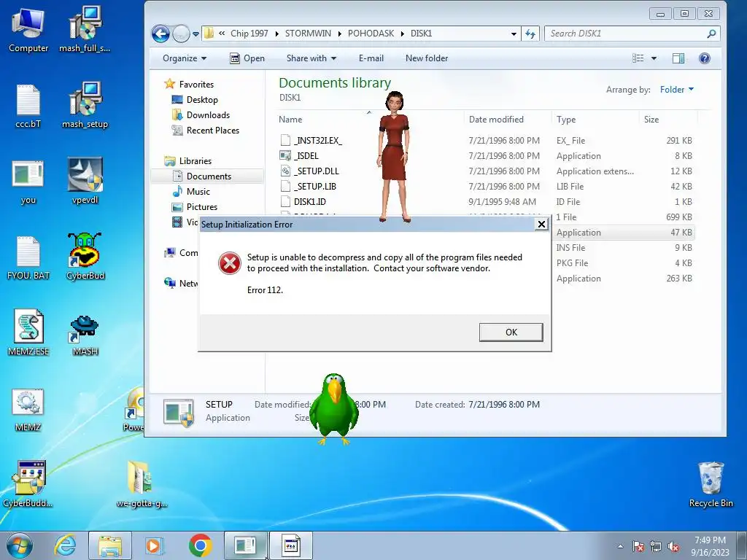The width and height of the screenshot is (747, 560).
Task: Open the CyberBud shortcut icon
Action: click(x=85, y=257)
